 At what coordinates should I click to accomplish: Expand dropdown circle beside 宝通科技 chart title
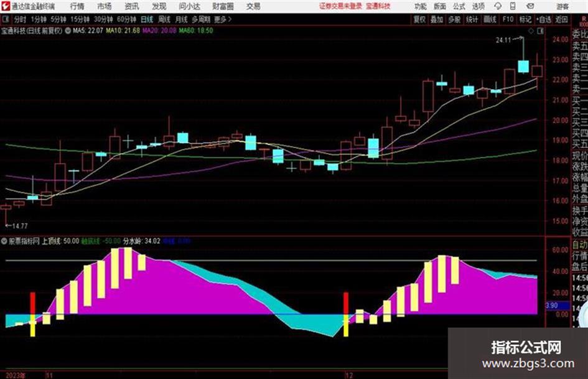(68, 30)
